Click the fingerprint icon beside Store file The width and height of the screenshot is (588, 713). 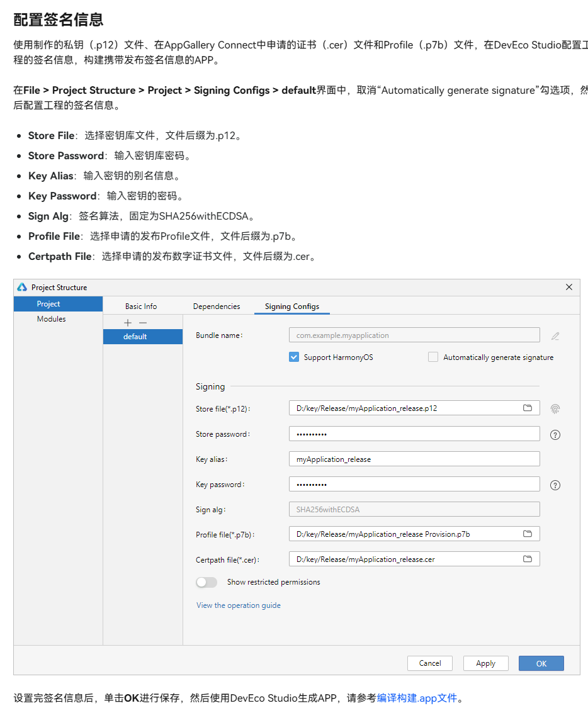(x=555, y=409)
